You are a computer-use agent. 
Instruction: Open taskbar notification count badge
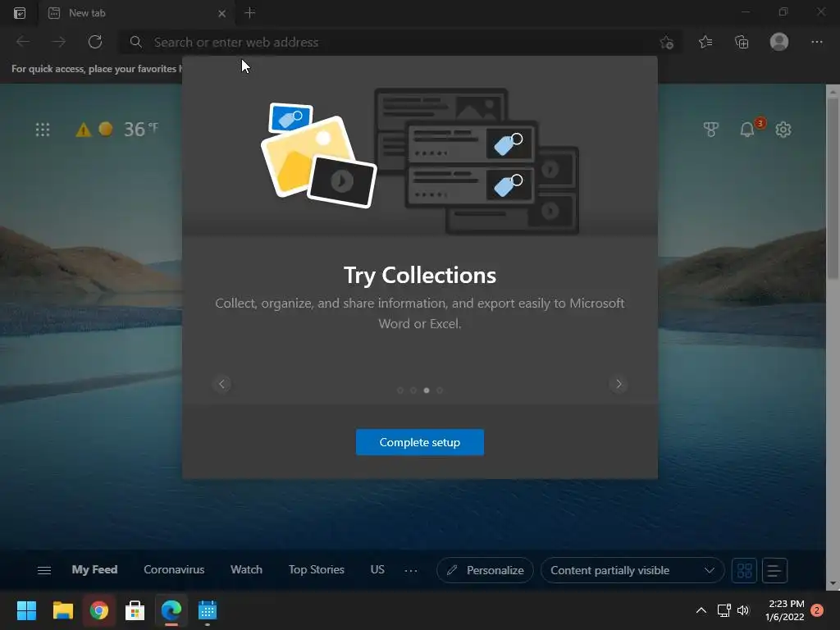point(817,610)
